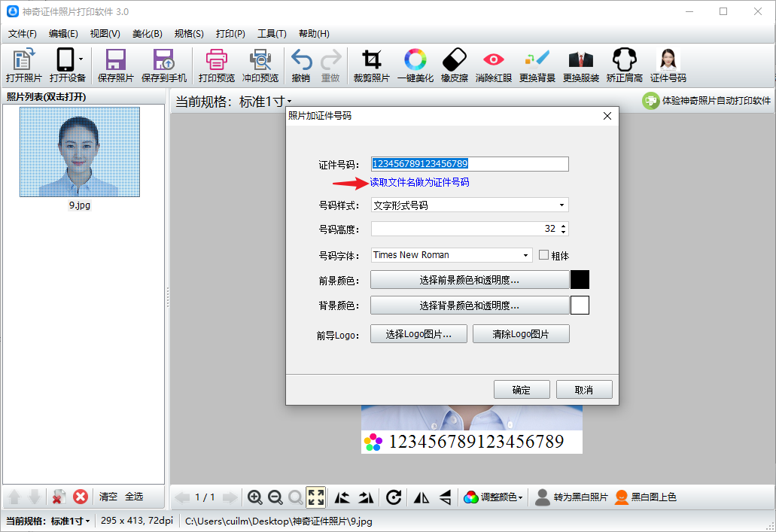Enable the 粗体 bold checkbox

point(544,255)
